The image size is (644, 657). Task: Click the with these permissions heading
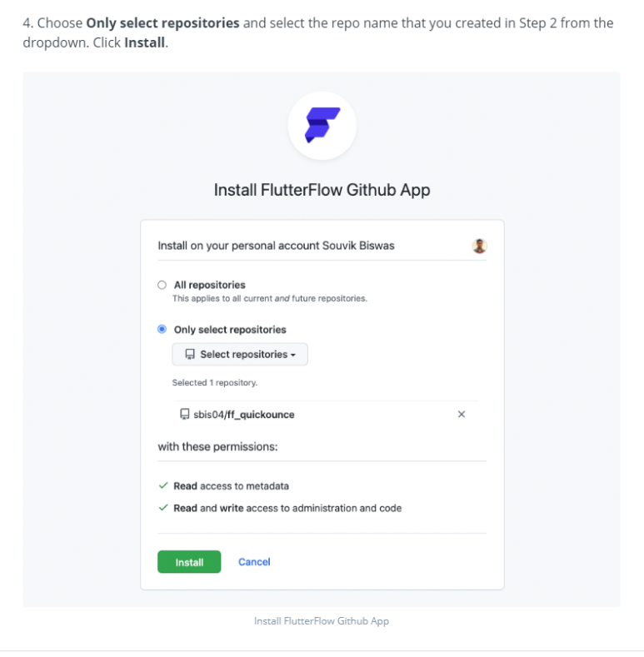point(217,446)
